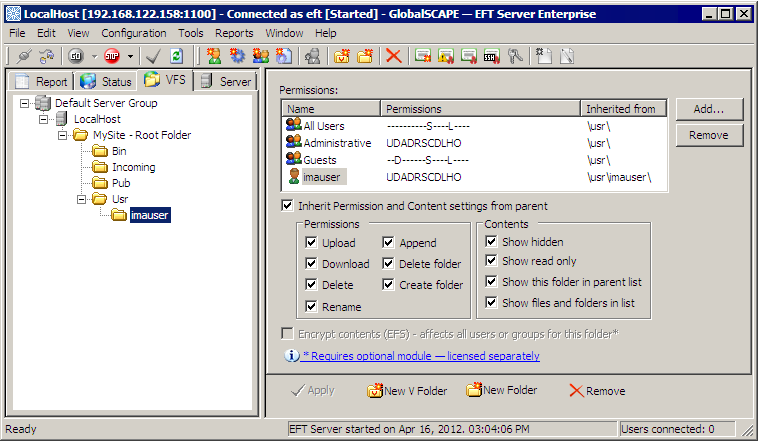Click the info icon beside the module link
This screenshot has width=758, height=442.
[x=292, y=356]
